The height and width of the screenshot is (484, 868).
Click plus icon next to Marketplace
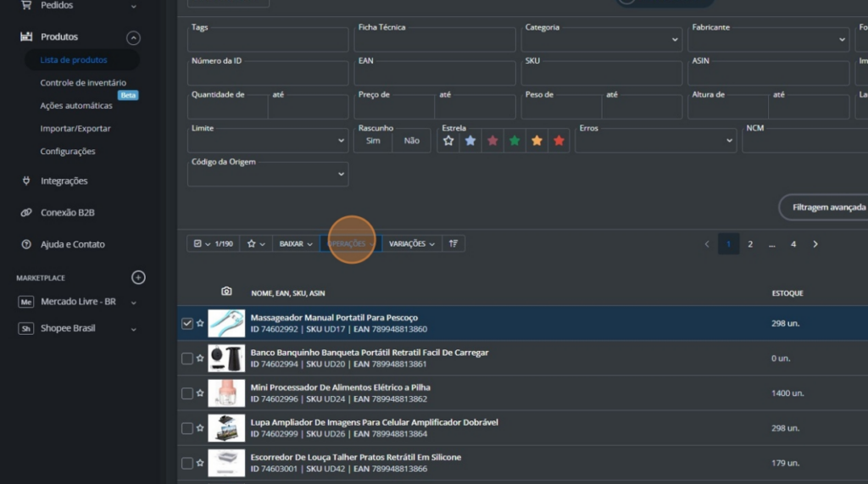(x=139, y=278)
